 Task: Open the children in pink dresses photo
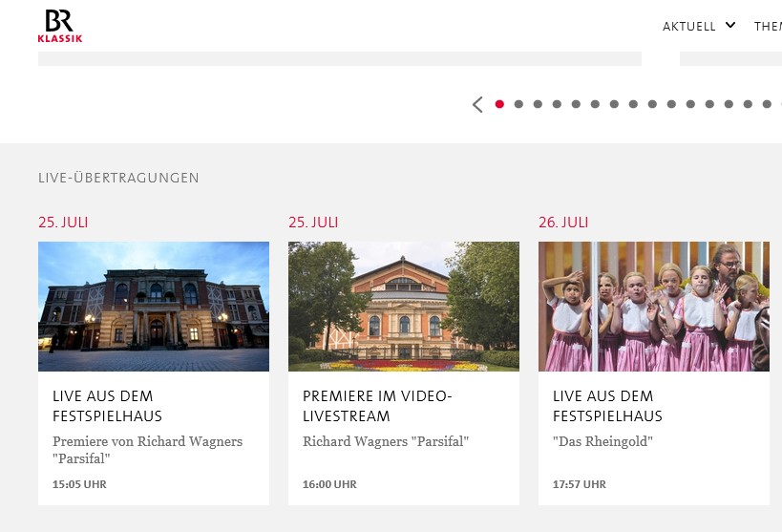(x=654, y=307)
